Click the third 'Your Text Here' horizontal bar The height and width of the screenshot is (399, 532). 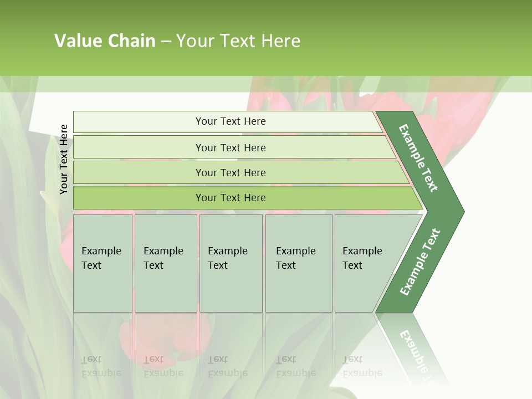tap(241, 172)
